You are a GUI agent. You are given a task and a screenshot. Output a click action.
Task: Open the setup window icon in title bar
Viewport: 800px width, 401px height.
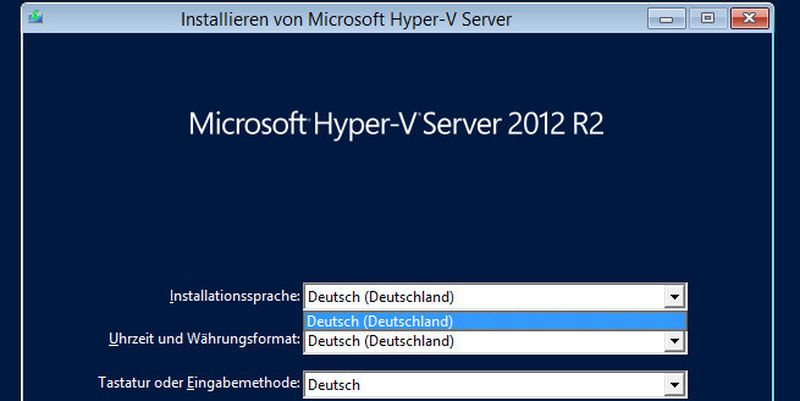coord(35,18)
